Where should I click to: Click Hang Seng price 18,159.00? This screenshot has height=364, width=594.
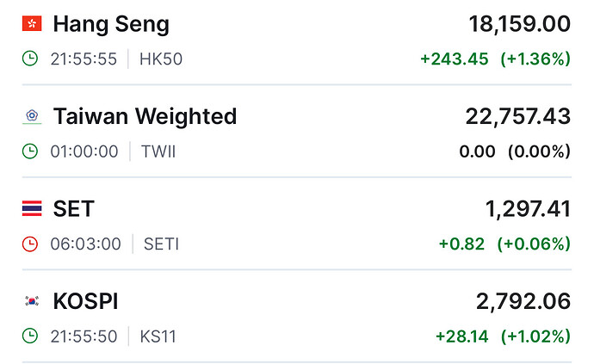[519, 24]
